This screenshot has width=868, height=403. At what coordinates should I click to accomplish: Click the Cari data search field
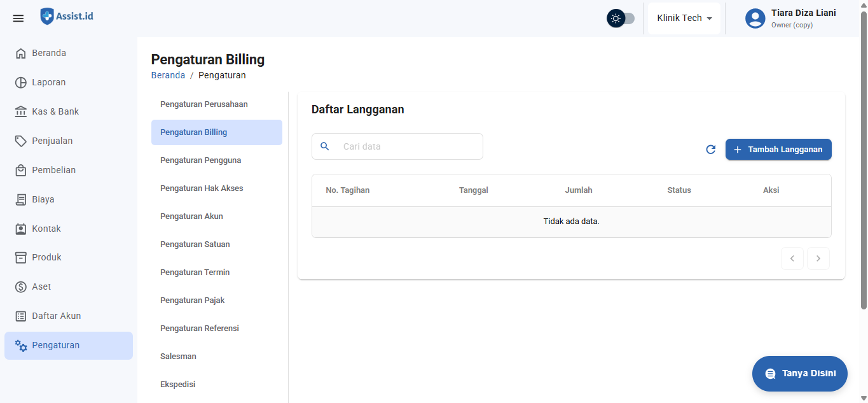pyautogui.click(x=407, y=146)
